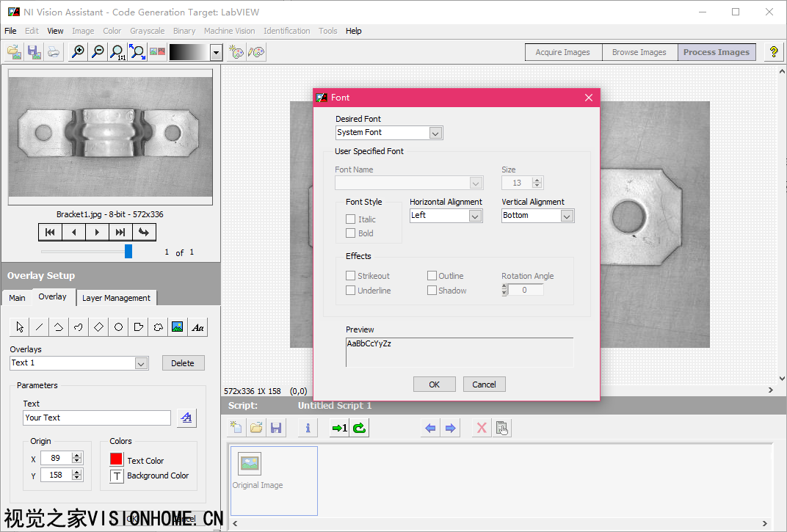The height and width of the screenshot is (532, 787).
Task: Expand the Vertical Alignment dropdown
Action: tap(567, 216)
